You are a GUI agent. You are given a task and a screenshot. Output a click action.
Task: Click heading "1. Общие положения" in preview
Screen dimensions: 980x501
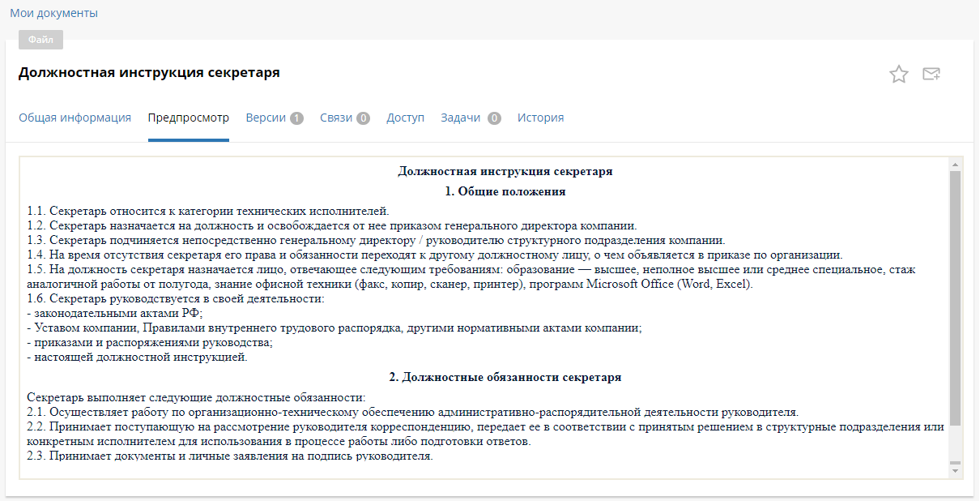point(505,191)
